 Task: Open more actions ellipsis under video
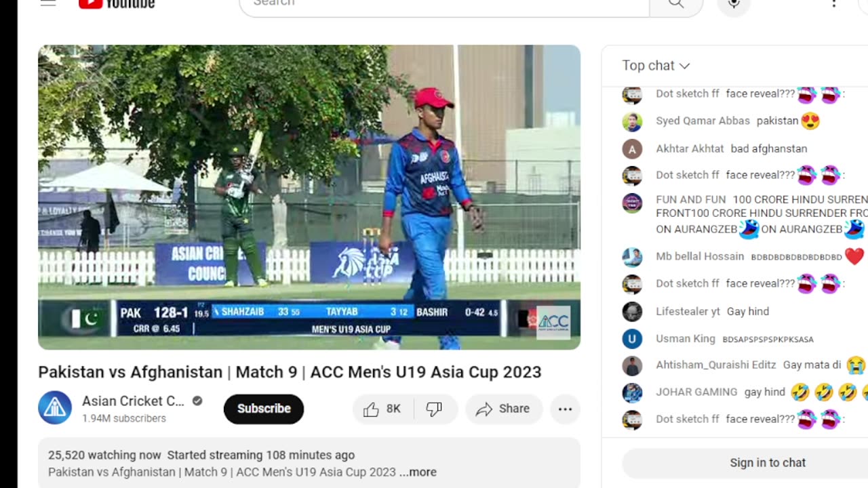[565, 409]
